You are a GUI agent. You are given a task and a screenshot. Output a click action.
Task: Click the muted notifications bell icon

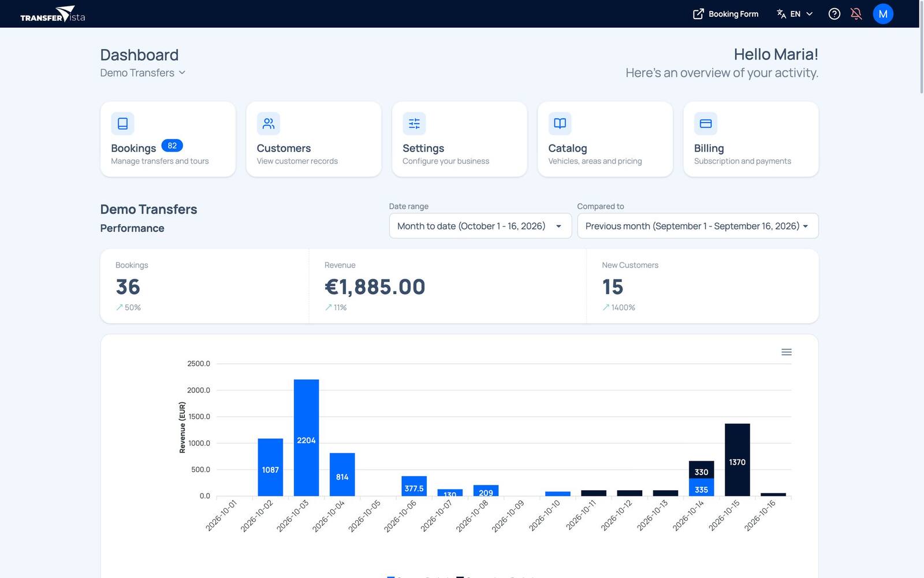[x=856, y=14]
